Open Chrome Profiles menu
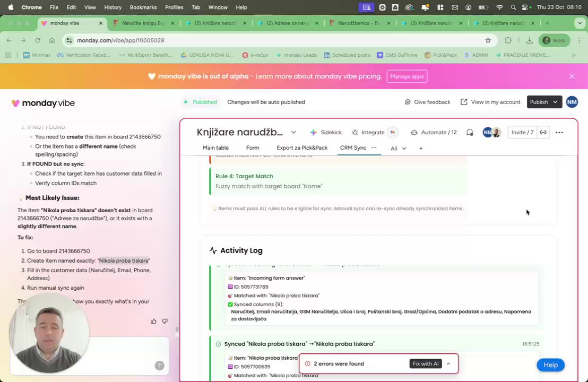Viewport: 588px width, 382px height. point(174,7)
